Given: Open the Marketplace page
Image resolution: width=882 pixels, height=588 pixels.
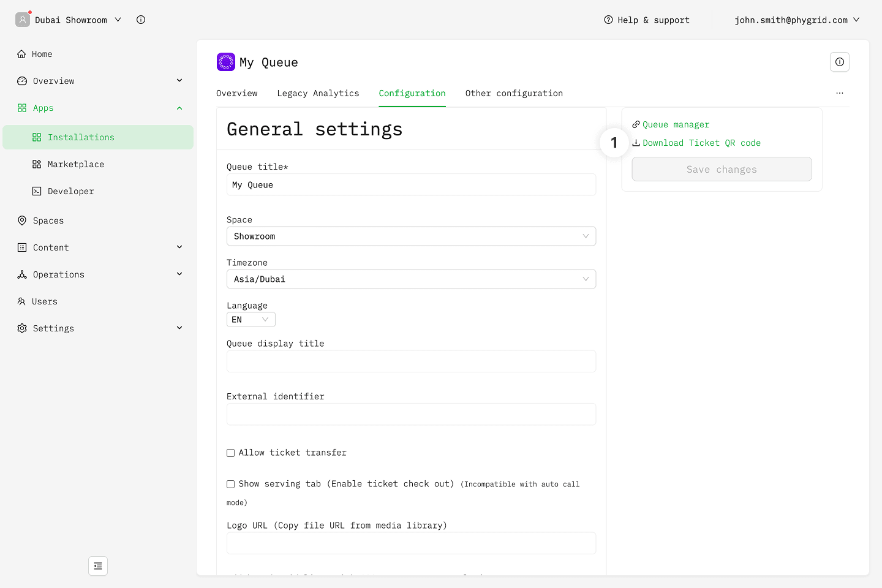Looking at the screenshot, I should (x=75, y=164).
